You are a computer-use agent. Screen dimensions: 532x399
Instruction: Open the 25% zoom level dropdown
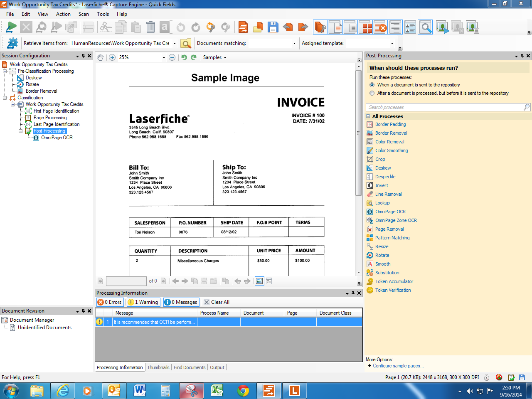click(x=164, y=57)
